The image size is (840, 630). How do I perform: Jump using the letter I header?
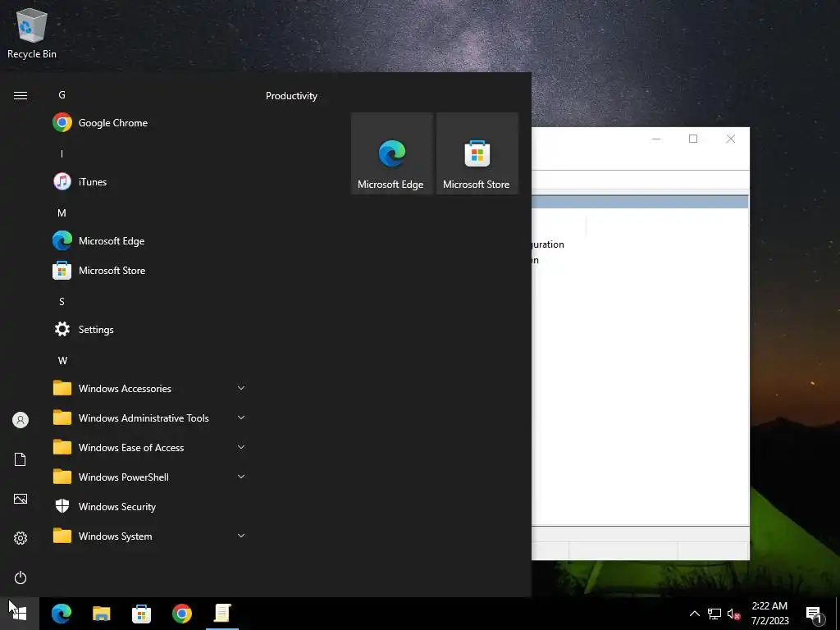pyautogui.click(x=62, y=153)
